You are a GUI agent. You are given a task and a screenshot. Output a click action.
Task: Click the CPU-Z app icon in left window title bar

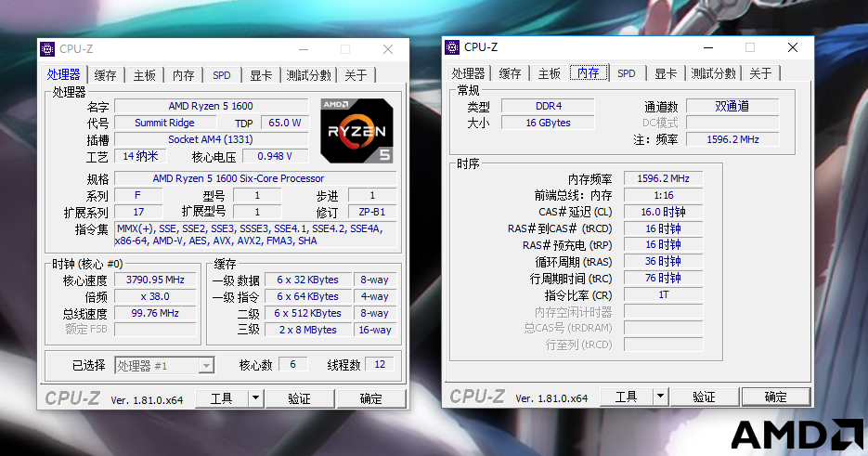pos(47,49)
